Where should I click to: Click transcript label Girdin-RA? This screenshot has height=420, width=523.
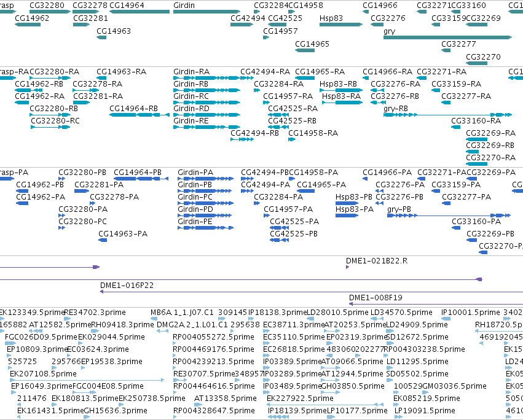[192, 72]
